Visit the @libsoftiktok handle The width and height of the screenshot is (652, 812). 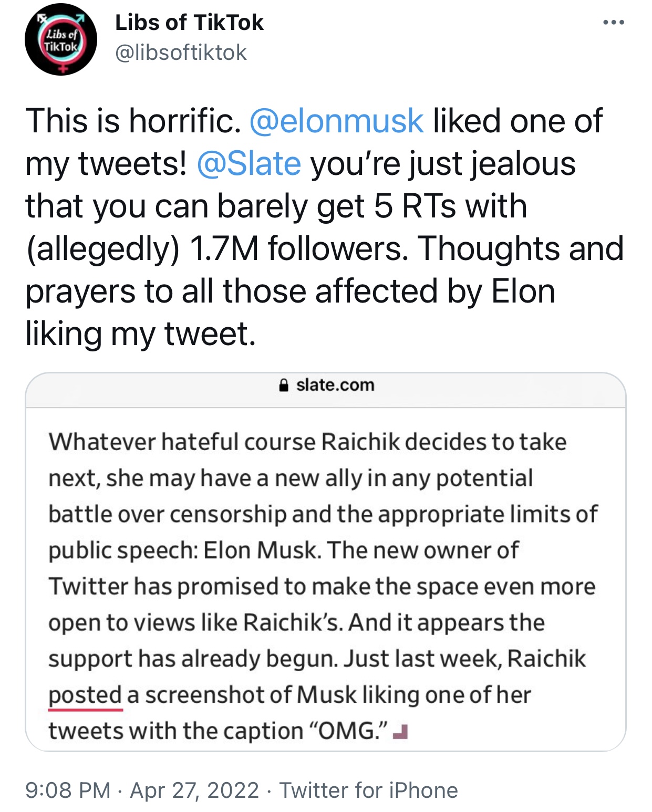tap(181, 53)
